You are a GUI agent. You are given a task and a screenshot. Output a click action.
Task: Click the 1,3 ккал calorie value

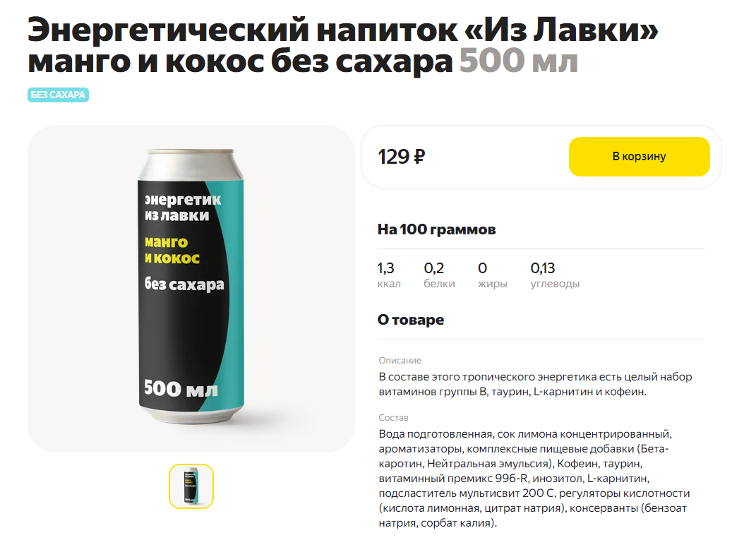(389, 275)
